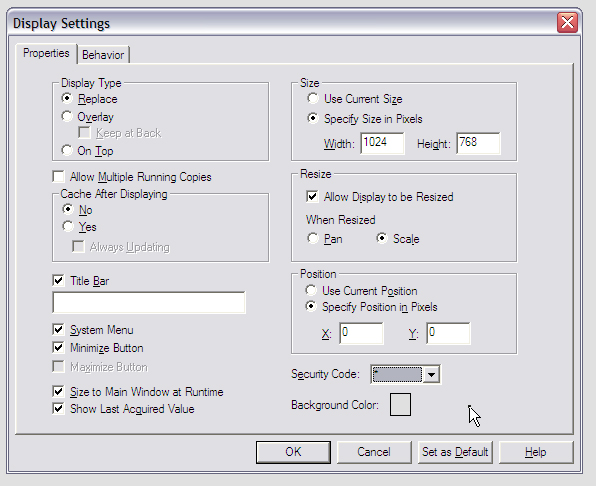Click the X position field
The image size is (596, 486).
[361, 333]
